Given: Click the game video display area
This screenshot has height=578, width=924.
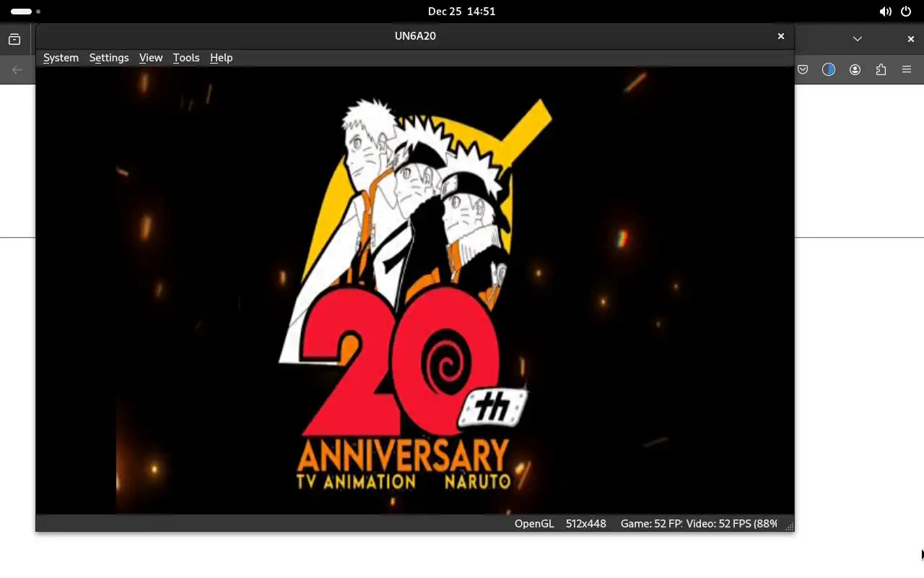Looking at the screenshot, I should click(415, 290).
